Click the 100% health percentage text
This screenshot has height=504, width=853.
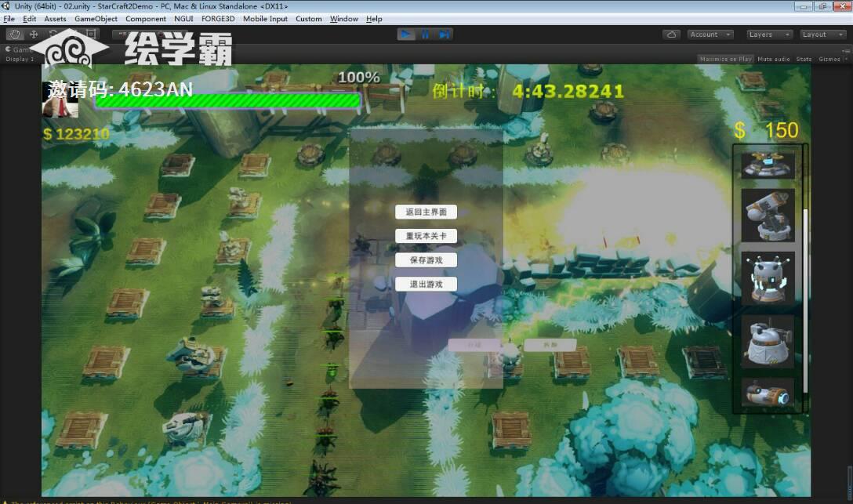pos(358,78)
